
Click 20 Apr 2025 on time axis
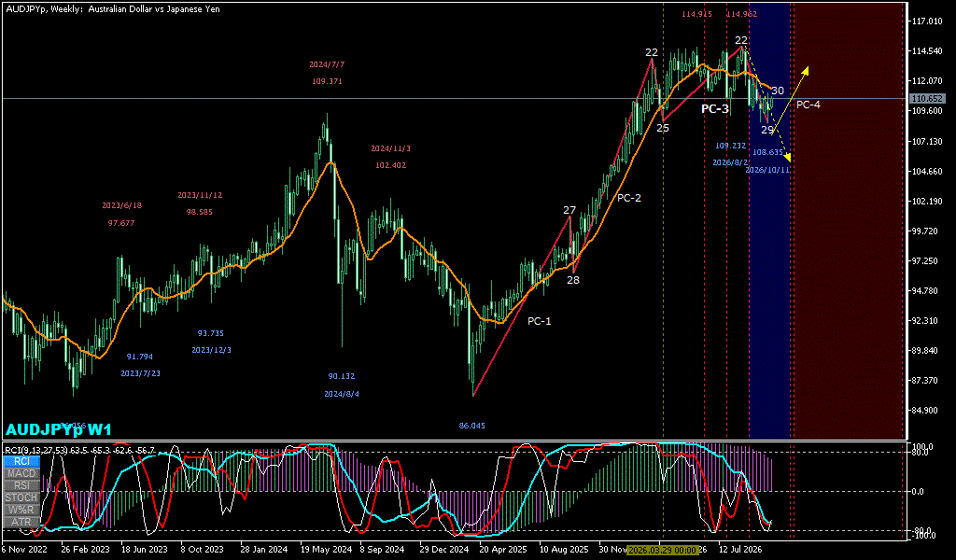[x=503, y=550]
